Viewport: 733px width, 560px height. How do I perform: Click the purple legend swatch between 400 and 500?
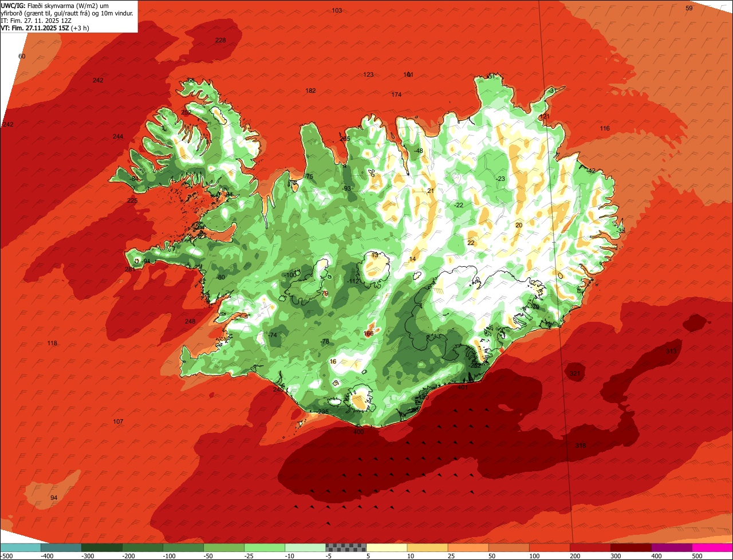click(x=671, y=547)
